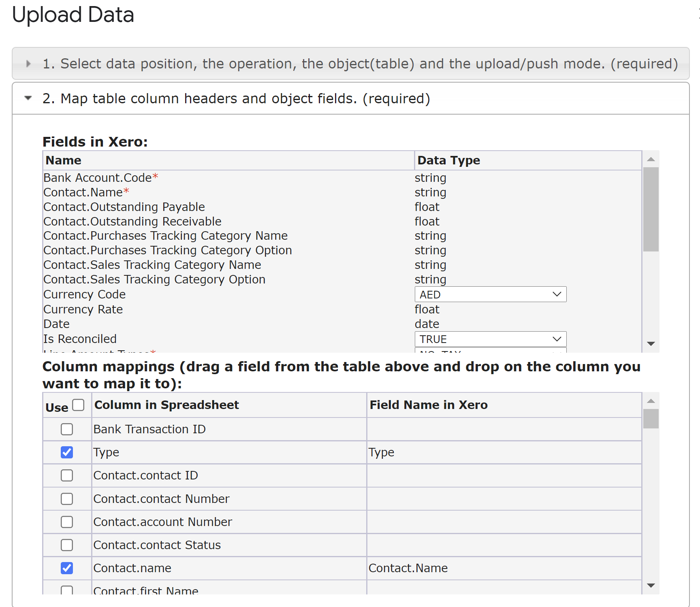
Task: Uncheck the Type row checkbox
Action: (x=67, y=452)
